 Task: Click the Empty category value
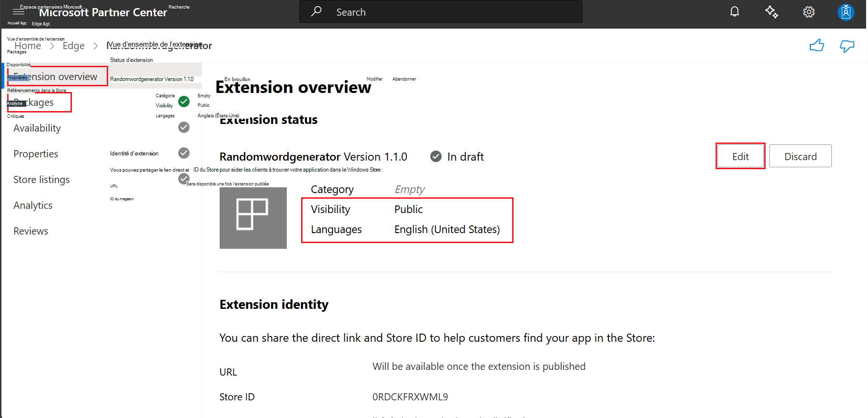coord(410,189)
